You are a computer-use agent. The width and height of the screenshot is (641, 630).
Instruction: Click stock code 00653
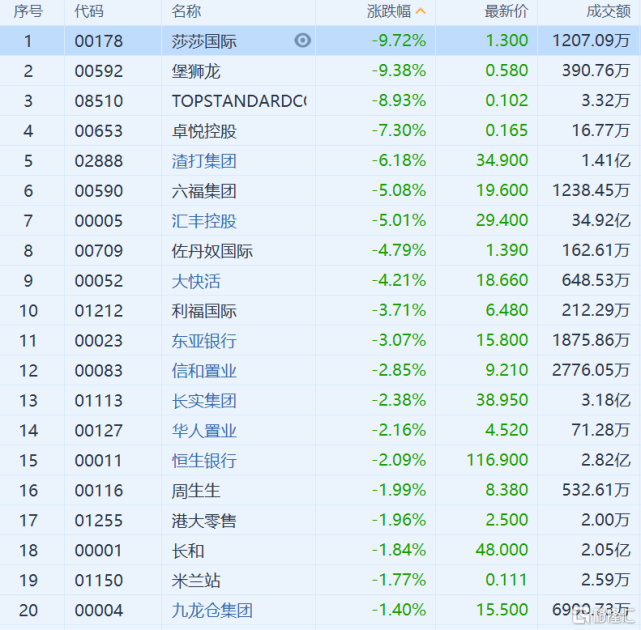coord(99,131)
